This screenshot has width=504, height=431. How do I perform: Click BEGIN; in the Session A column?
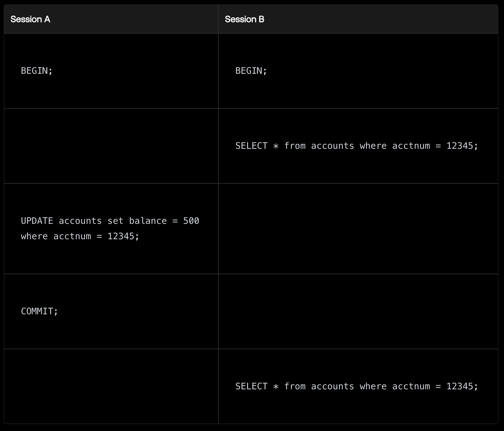[37, 71]
